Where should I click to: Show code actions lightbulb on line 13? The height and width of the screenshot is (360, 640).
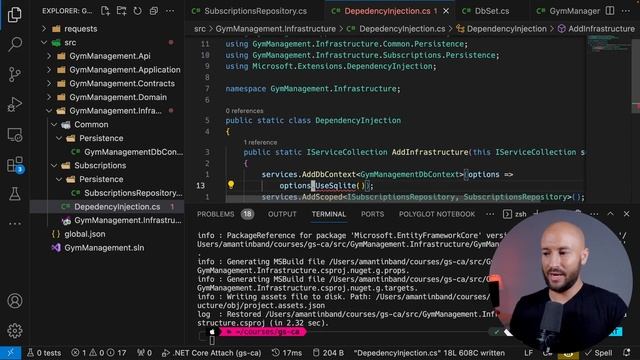point(231,185)
